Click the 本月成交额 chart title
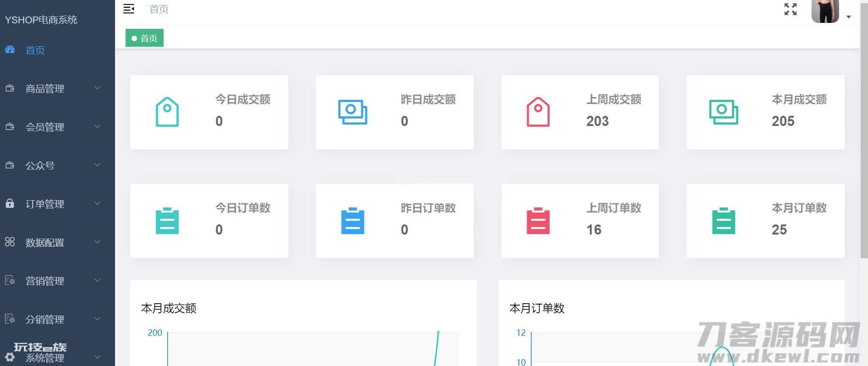Viewport: 868px width, 366px height. (x=169, y=308)
